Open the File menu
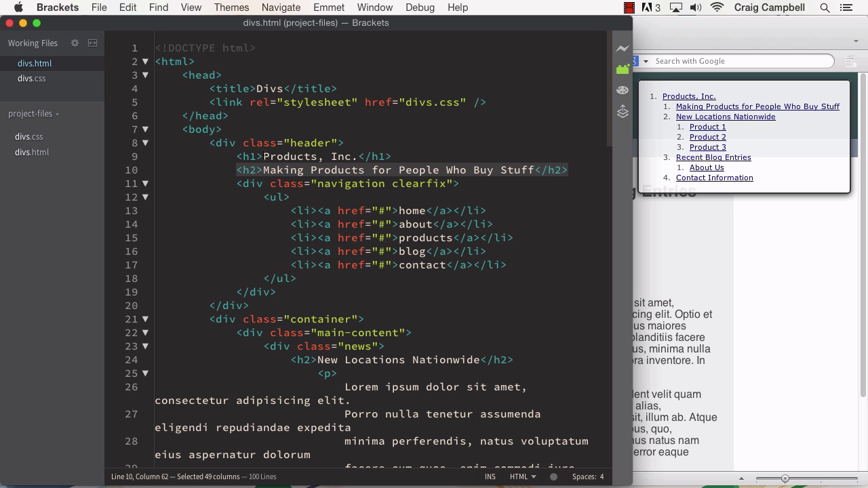Screen dimensions: 868x488 99,7
